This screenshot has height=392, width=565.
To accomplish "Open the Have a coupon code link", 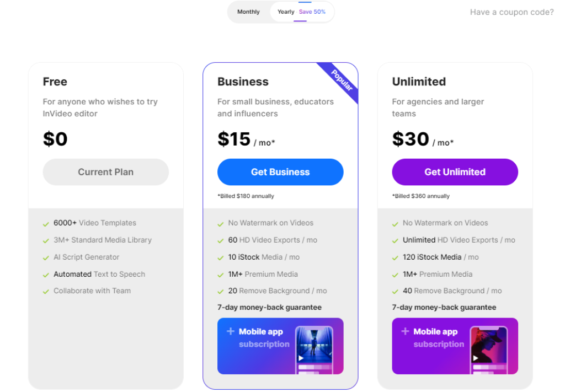I will pyautogui.click(x=511, y=12).
